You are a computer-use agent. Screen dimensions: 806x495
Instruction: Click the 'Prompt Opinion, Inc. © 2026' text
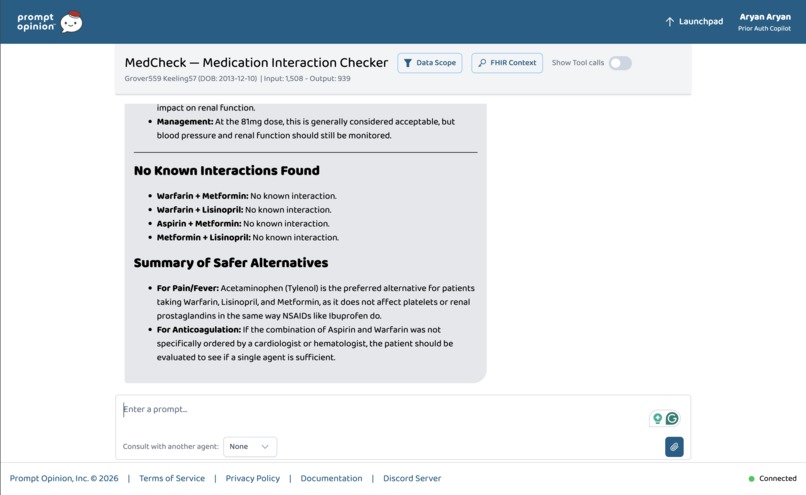click(64, 478)
